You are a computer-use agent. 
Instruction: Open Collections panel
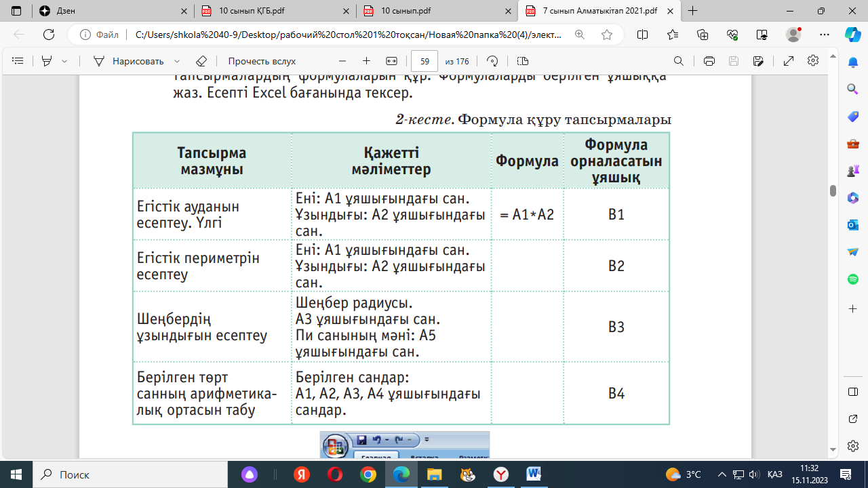702,35
